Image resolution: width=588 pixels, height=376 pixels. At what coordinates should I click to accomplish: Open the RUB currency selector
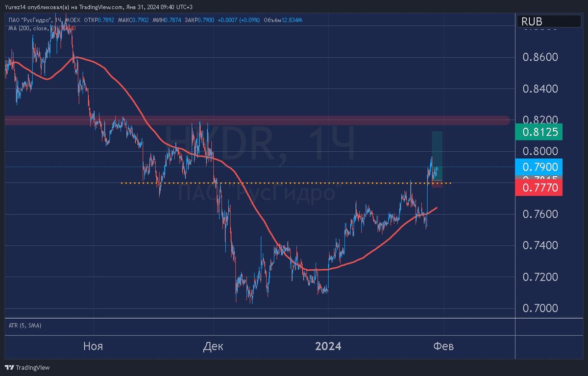[x=550, y=22]
